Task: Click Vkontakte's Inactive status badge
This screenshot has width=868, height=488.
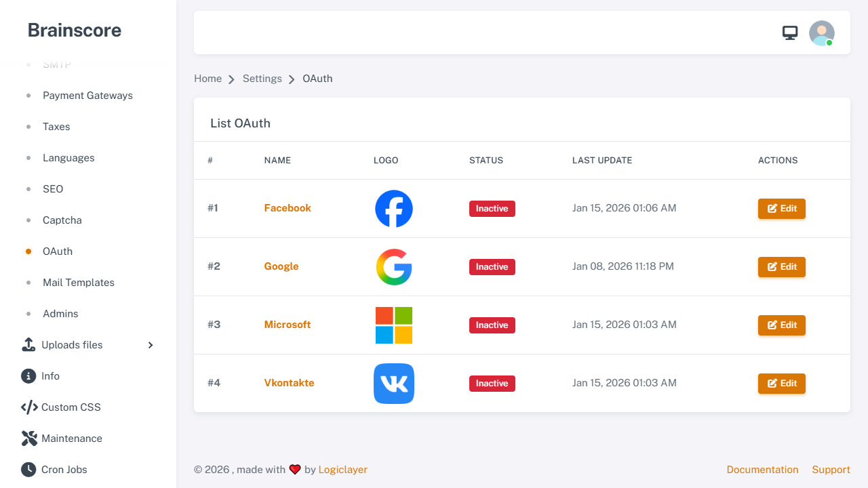Action: [x=492, y=384]
